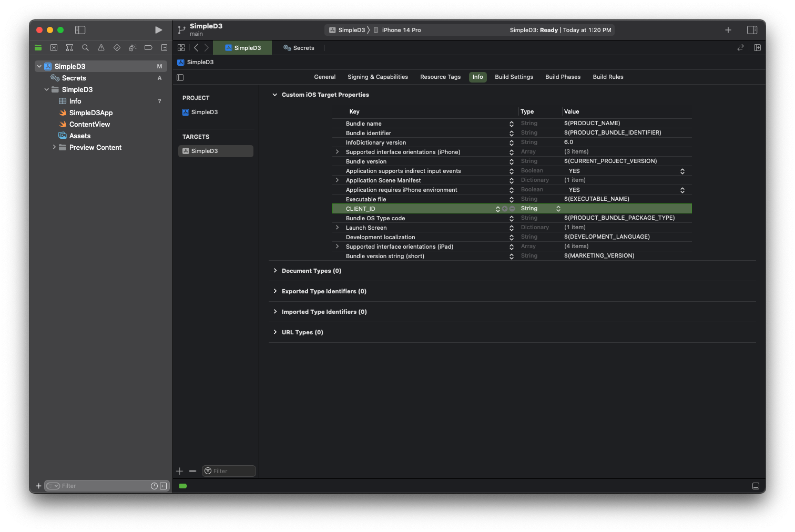Collapse the SimpleD3 group folder
This screenshot has width=795, height=532.
47,89
